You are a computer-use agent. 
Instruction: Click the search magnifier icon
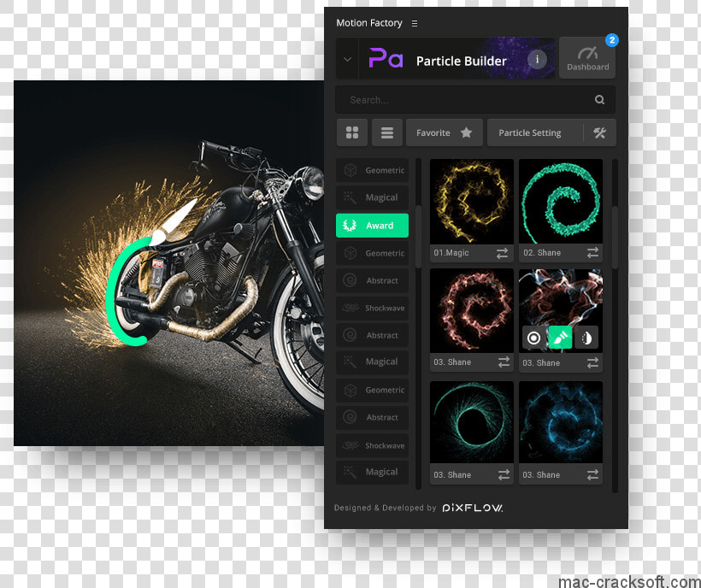pyautogui.click(x=599, y=100)
